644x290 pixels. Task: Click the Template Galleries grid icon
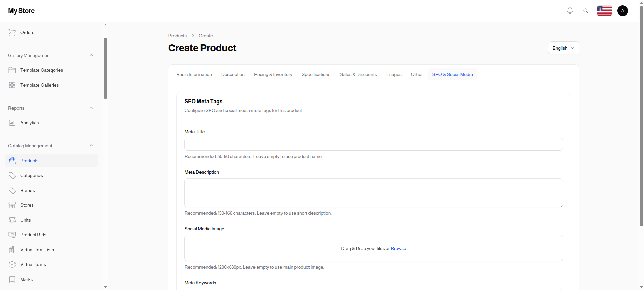pyautogui.click(x=12, y=85)
